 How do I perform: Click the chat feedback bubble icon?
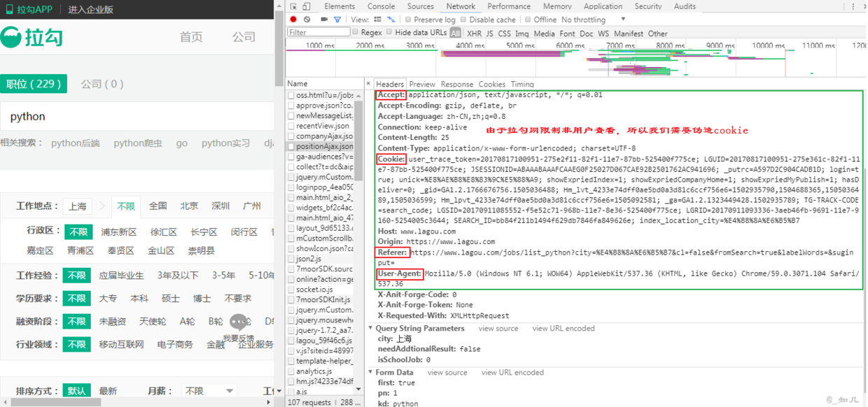[x=239, y=322]
